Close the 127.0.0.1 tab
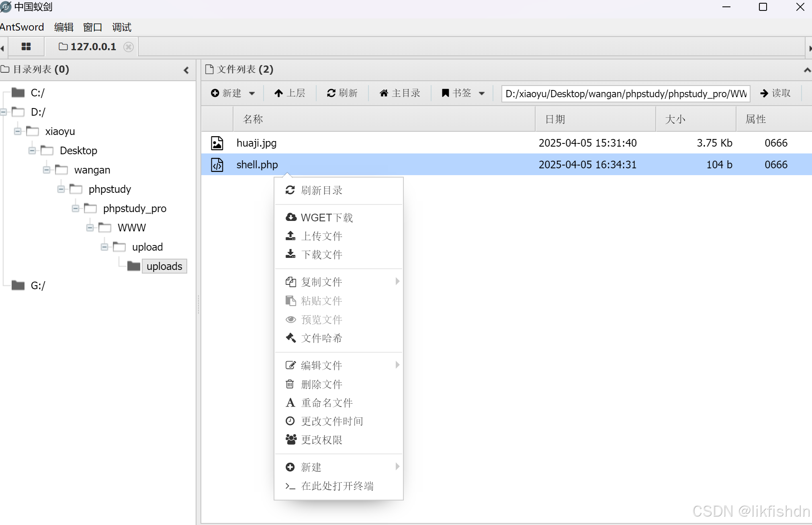Viewport: 812px width, 525px height. coord(129,47)
